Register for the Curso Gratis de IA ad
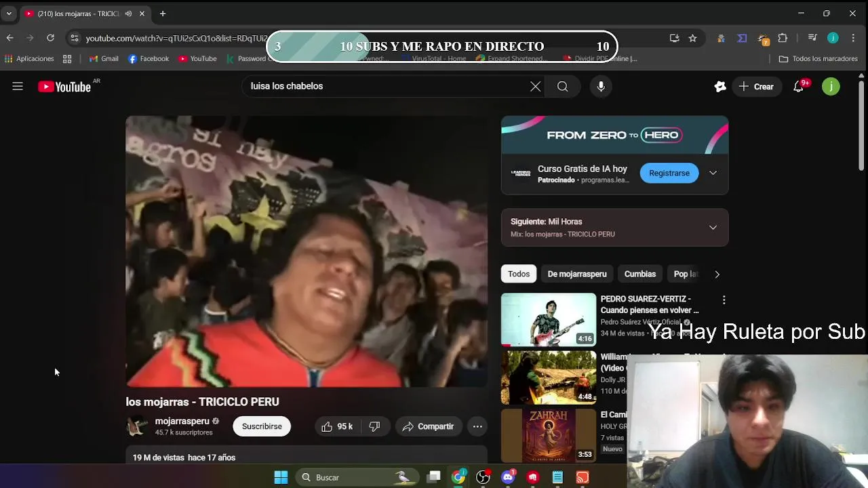Viewport: 868px width, 488px height. point(669,173)
